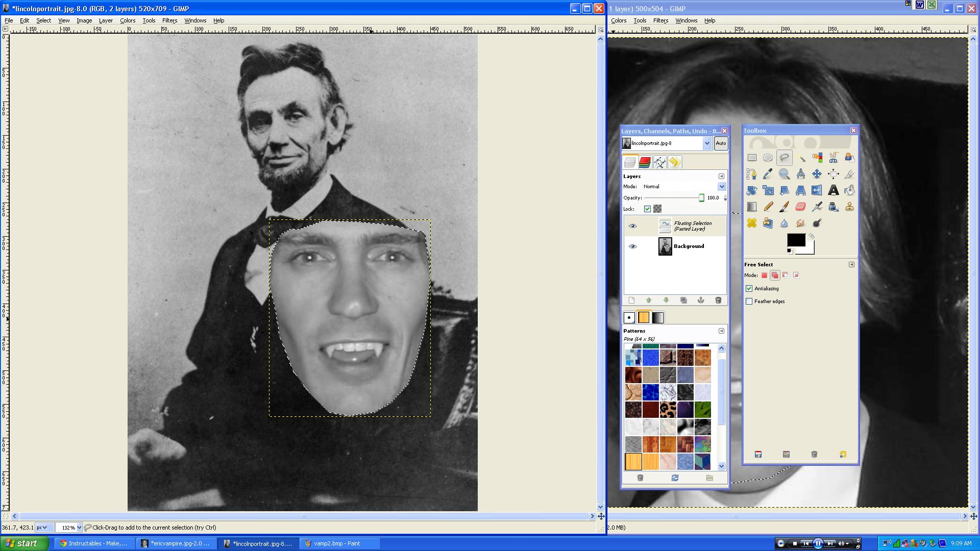Select the Zoom magnifier tool
The image size is (980, 551).
coord(785,174)
